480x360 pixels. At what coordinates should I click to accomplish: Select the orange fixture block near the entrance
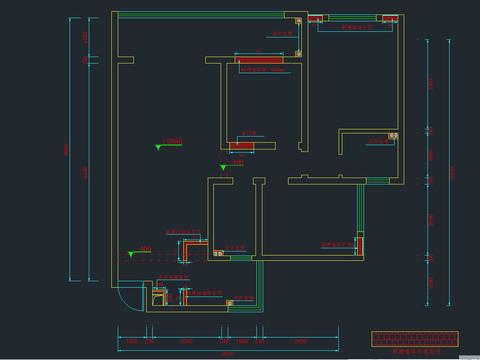(159, 296)
